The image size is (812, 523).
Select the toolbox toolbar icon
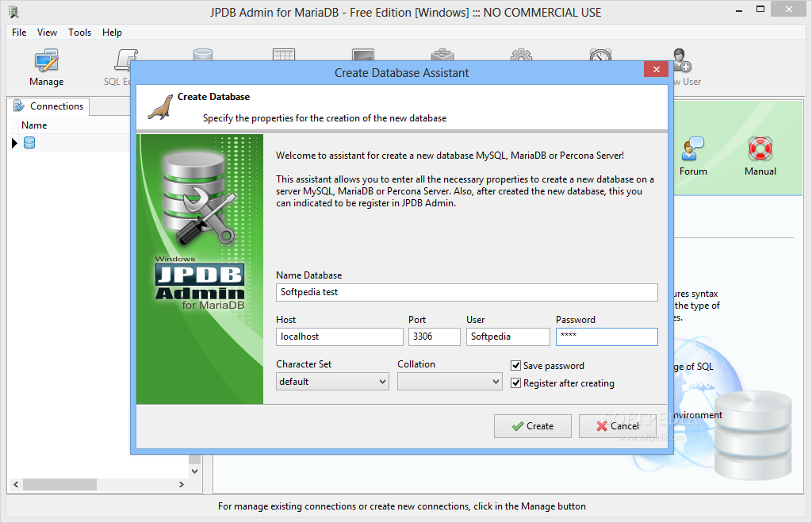(442, 55)
